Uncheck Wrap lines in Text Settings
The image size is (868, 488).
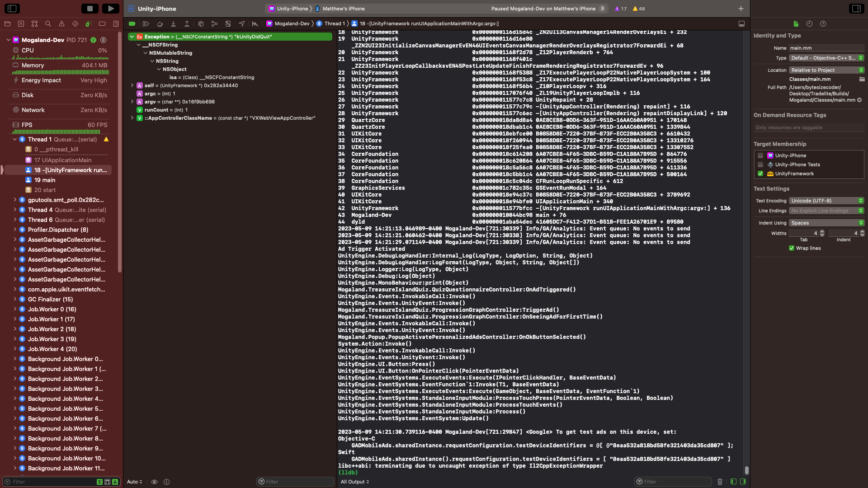[x=792, y=248]
